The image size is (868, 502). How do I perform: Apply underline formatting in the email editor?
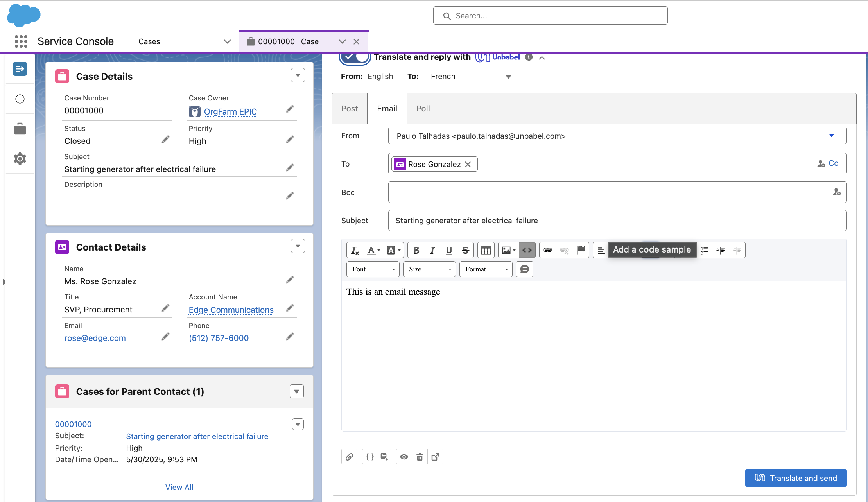449,250
